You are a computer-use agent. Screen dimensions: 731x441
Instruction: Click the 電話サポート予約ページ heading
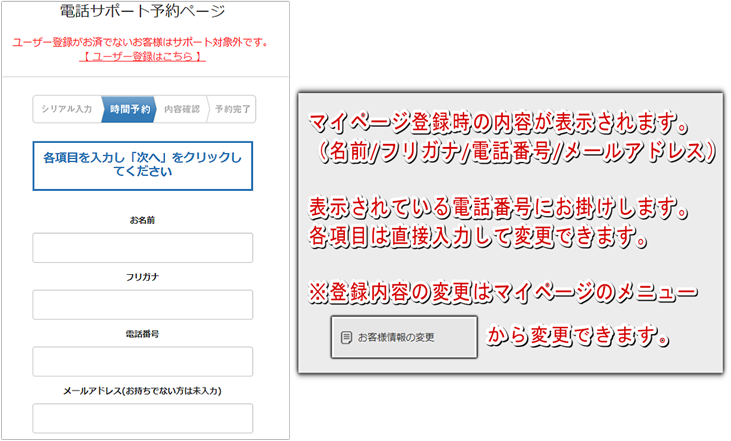[x=143, y=11]
